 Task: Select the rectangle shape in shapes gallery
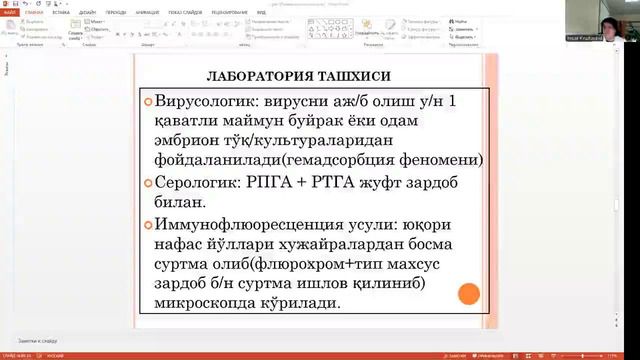(x=331, y=22)
